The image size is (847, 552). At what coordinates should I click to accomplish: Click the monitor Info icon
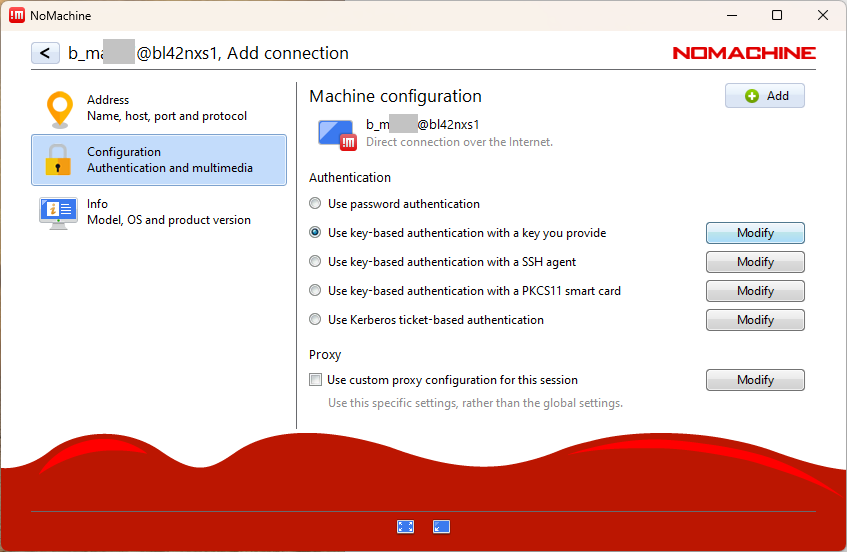pyautogui.click(x=58, y=212)
